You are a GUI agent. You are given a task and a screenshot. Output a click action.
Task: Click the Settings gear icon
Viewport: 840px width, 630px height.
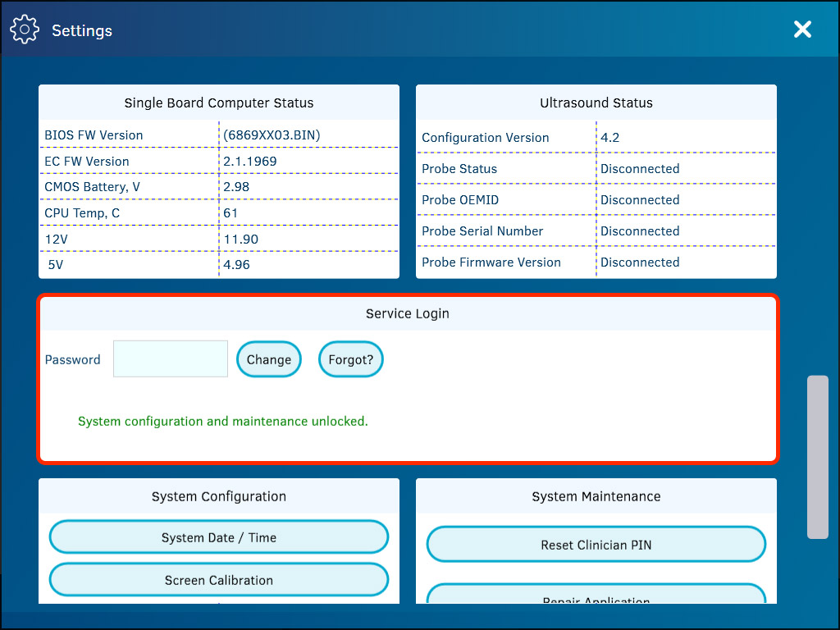point(25,29)
